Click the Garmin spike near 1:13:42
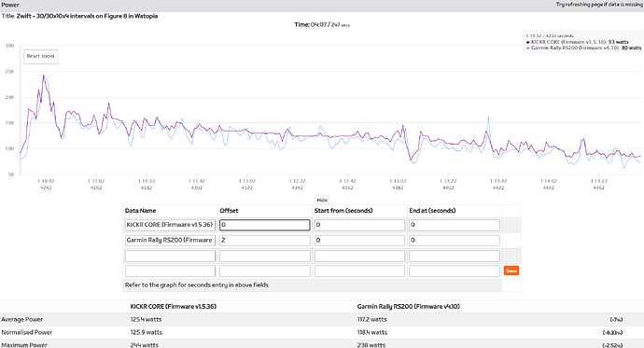 pyautogui.click(x=488, y=118)
